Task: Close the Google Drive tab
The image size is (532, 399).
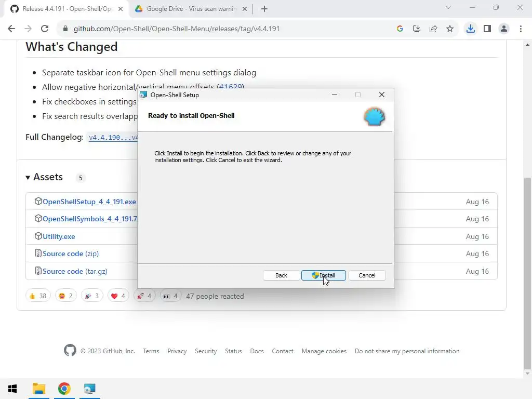Action: (245, 9)
